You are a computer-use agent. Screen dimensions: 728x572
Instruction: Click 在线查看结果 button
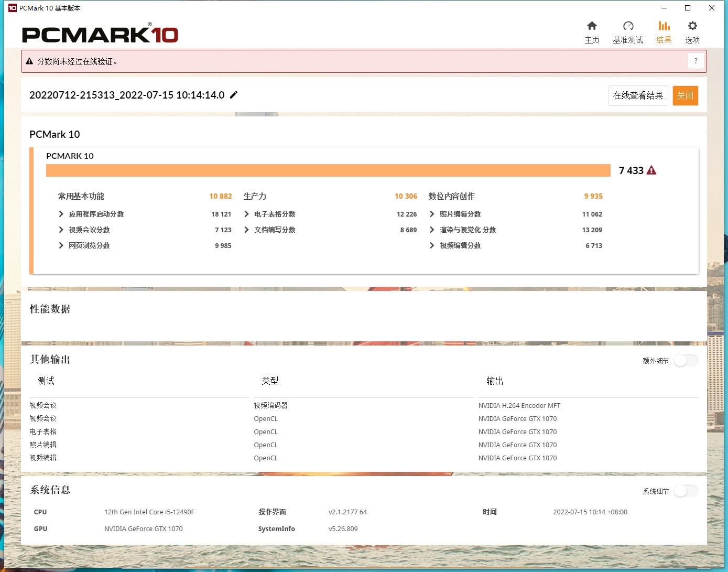638,95
